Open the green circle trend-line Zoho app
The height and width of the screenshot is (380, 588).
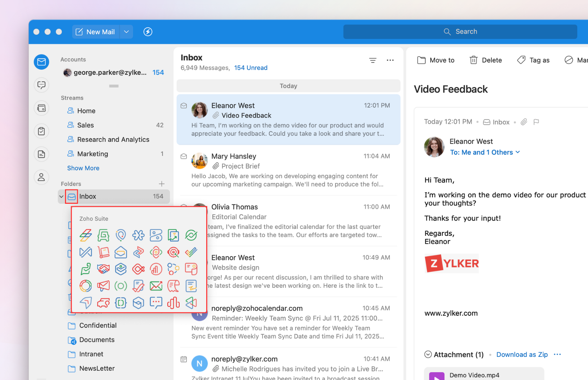(x=191, y=235)
